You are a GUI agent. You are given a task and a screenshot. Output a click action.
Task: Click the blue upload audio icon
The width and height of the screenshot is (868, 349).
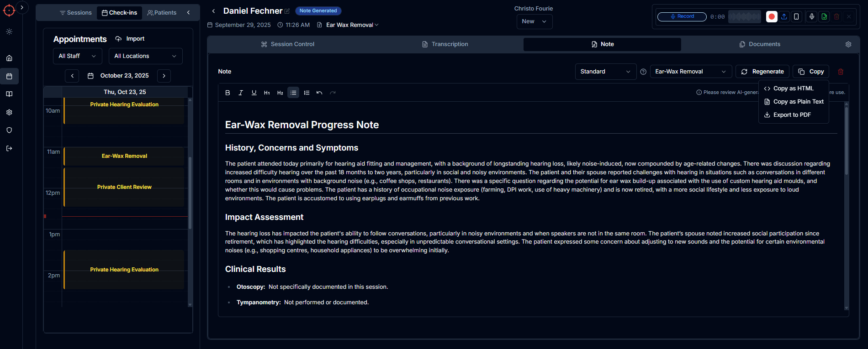(x=784, y=16)
